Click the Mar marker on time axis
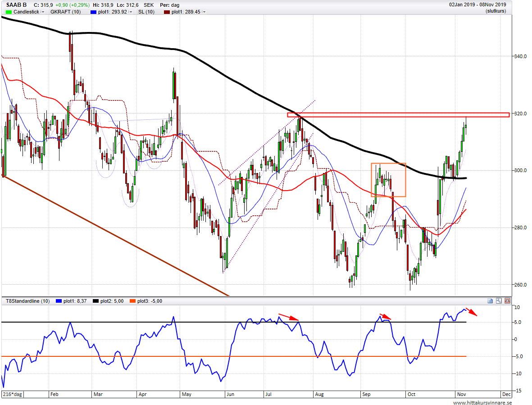 click(x=98, y=394)
